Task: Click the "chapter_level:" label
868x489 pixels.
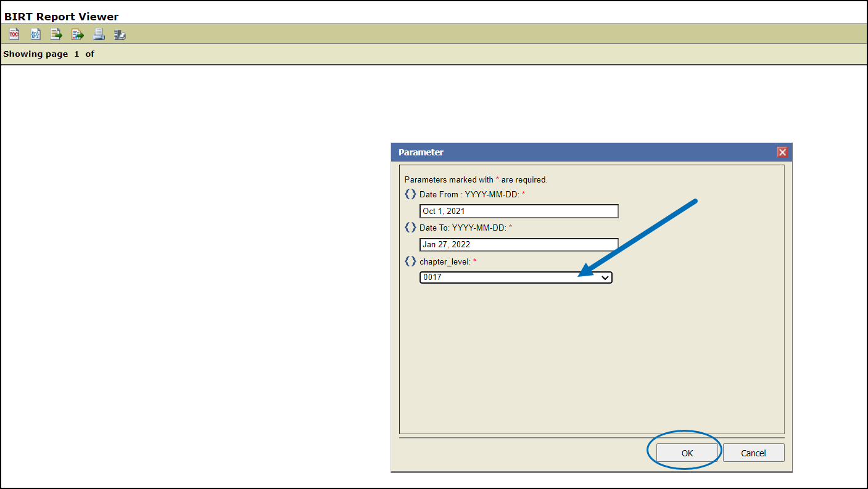Action: (445, 261)
